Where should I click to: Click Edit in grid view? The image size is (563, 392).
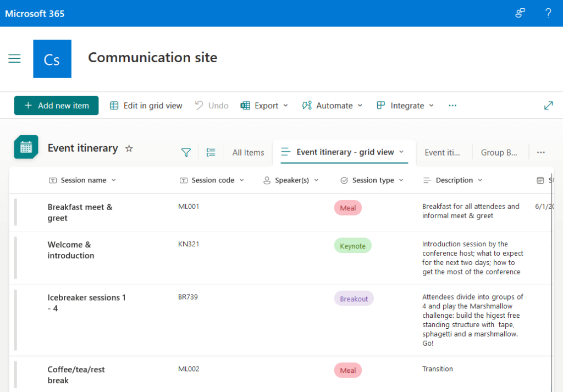(x=146, y=106)
